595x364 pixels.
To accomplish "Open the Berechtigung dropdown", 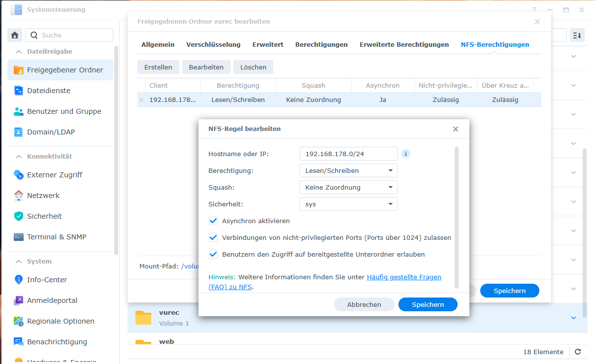I will tap(348, 171).
